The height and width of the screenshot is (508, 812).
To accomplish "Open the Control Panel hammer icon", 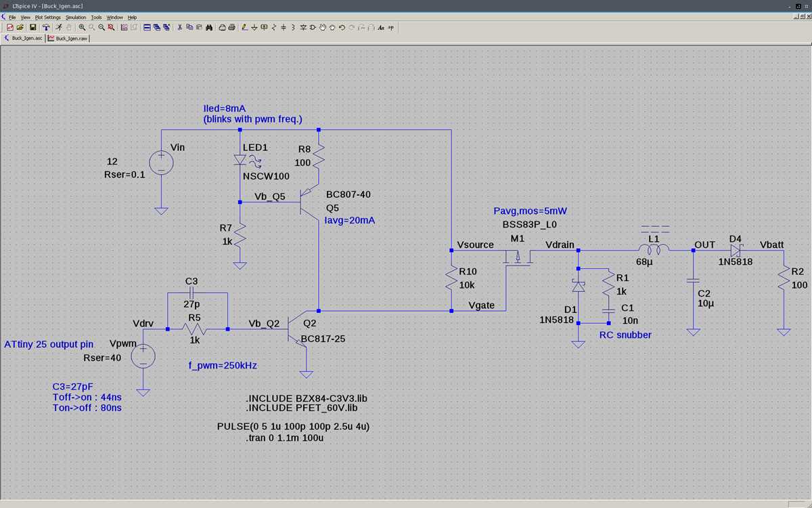I will click(45, 27).
